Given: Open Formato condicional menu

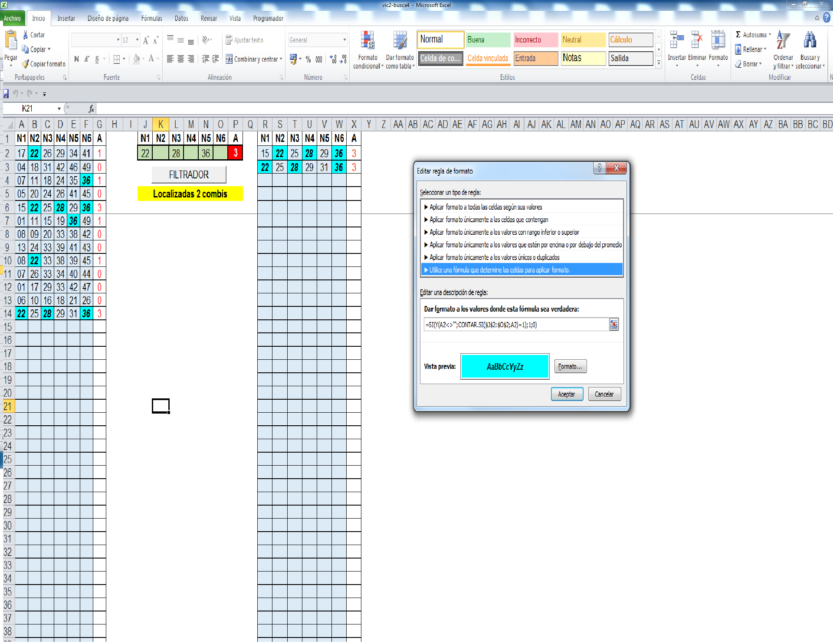Looking at the screenshot, I should pos(368,49).
